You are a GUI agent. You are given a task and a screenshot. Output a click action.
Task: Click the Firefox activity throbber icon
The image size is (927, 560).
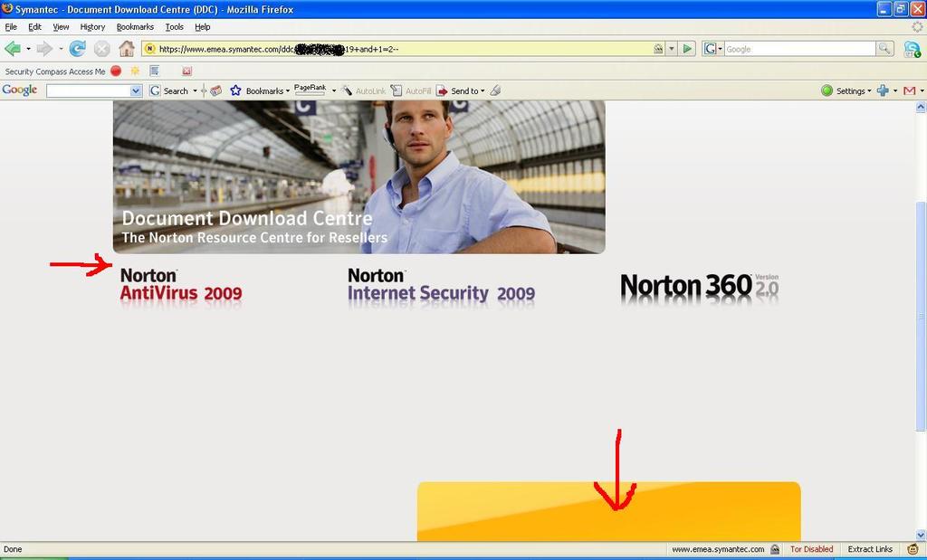917,27
